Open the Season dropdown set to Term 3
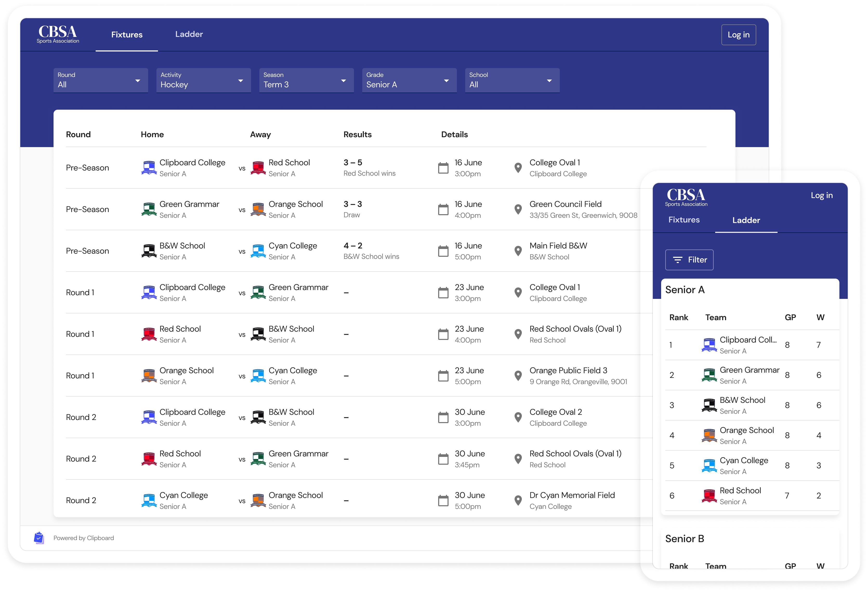868x591 pixels. pyautogui.click(x=306, y=80)
